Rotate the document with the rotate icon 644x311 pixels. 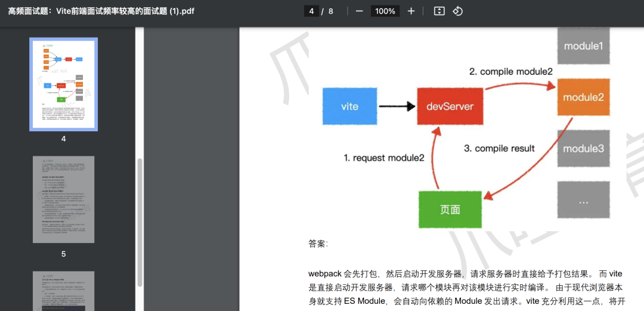coord(457,11)
